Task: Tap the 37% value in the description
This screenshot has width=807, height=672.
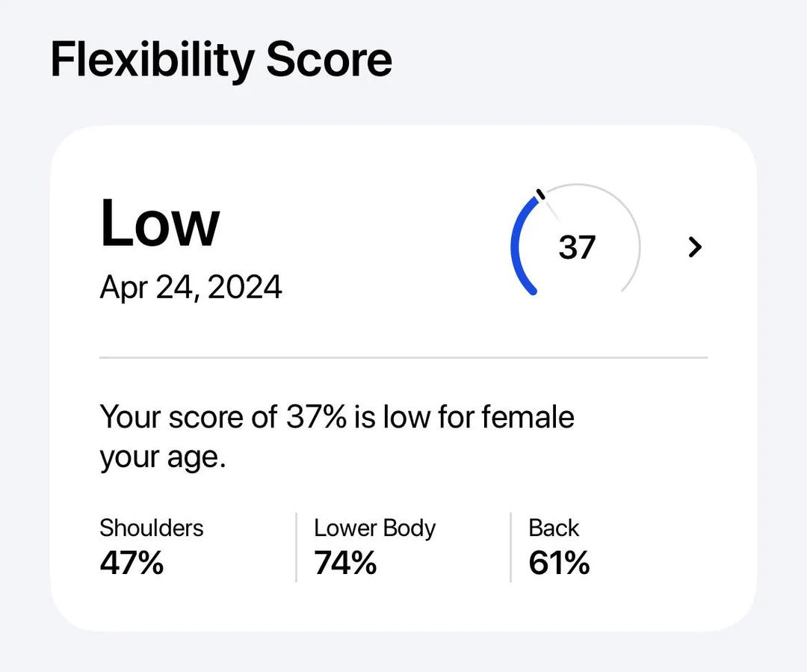Action: pos(315,417)
